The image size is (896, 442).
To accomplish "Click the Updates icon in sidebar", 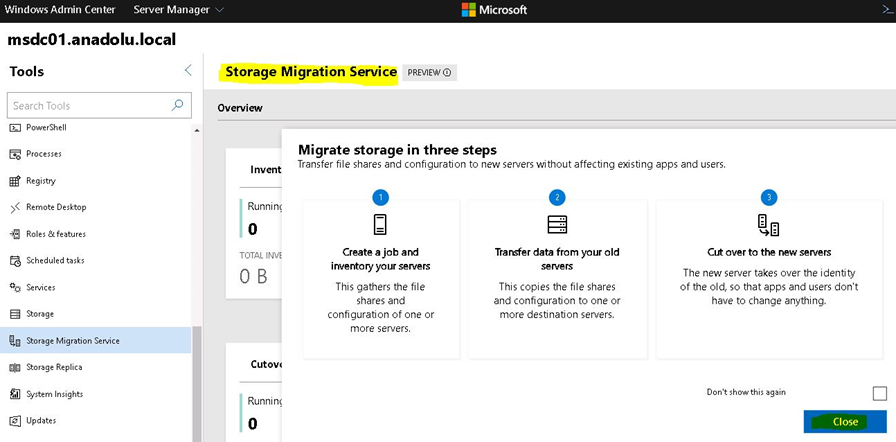I will coord(15,421).
